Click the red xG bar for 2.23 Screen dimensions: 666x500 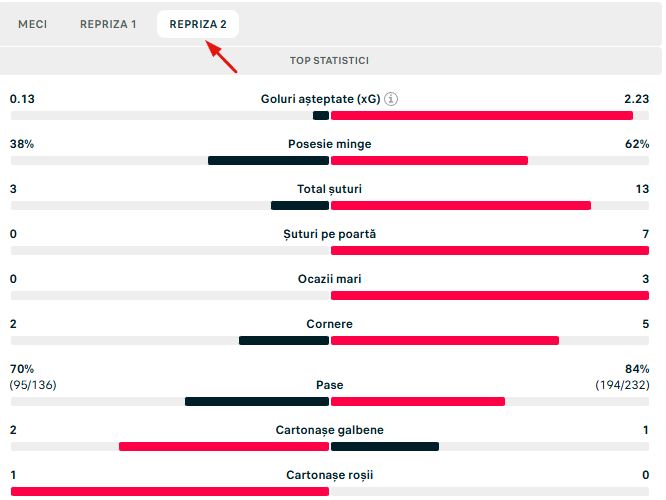(481, 116)
